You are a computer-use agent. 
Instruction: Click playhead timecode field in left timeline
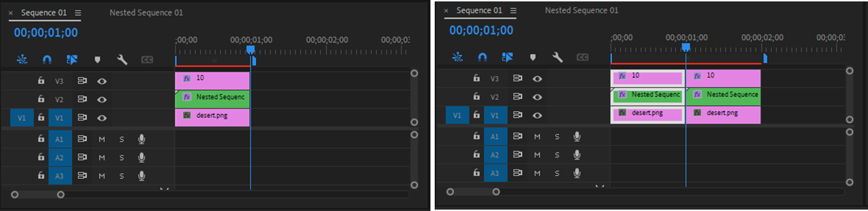tap(46, 33)
